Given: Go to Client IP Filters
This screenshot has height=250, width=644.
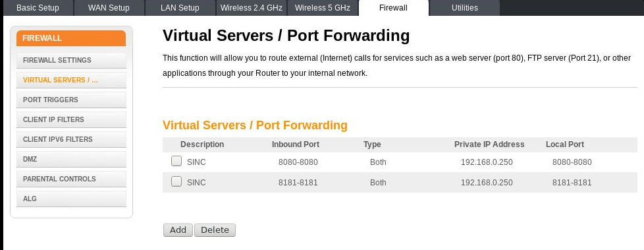Looking at the screenshot, I should click(x=71, y=119).
